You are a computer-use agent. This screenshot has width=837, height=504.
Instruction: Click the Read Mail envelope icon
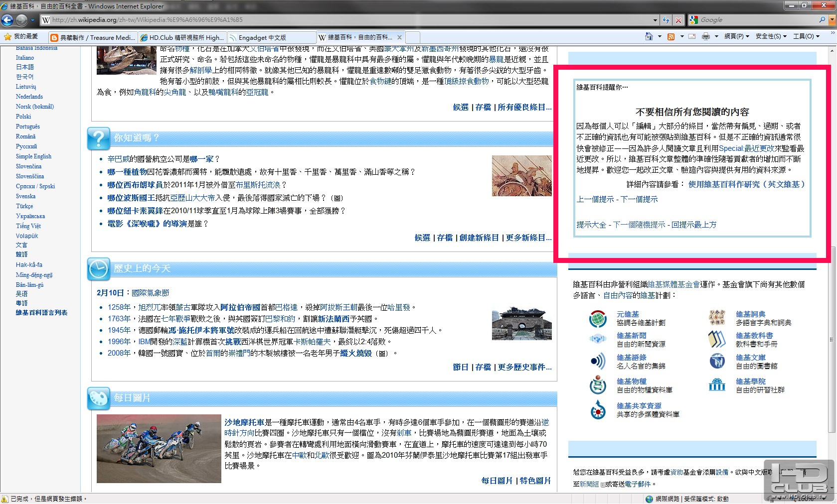[692, 36]
